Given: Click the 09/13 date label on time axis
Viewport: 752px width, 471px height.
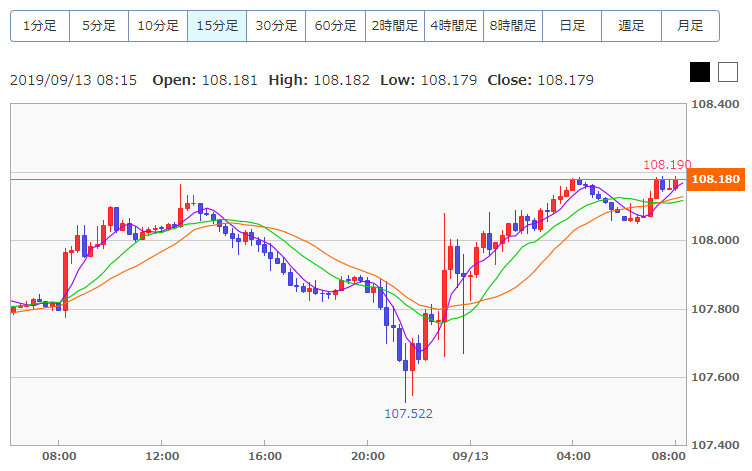Looking at the screenshot, I should point(470,456).
